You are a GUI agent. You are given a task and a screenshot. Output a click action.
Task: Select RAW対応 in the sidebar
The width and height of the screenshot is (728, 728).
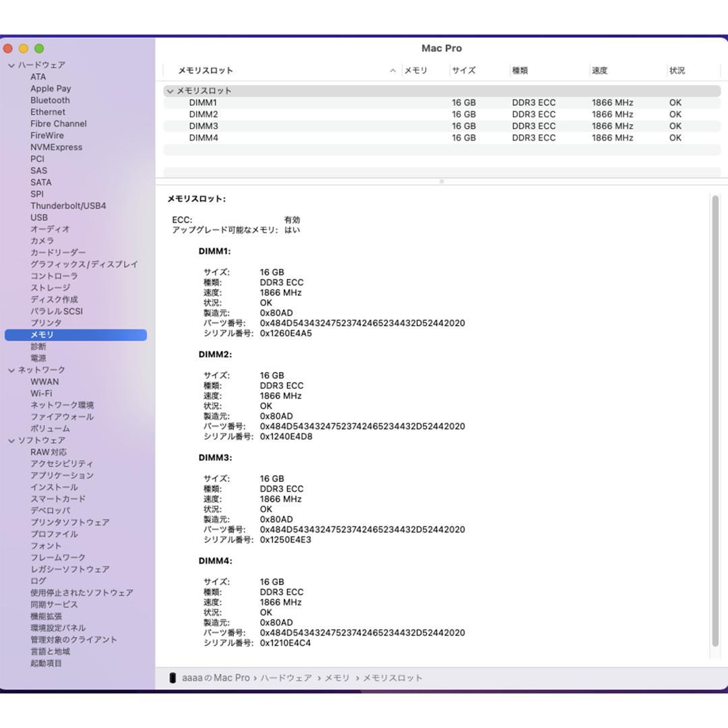pos(49,452)
